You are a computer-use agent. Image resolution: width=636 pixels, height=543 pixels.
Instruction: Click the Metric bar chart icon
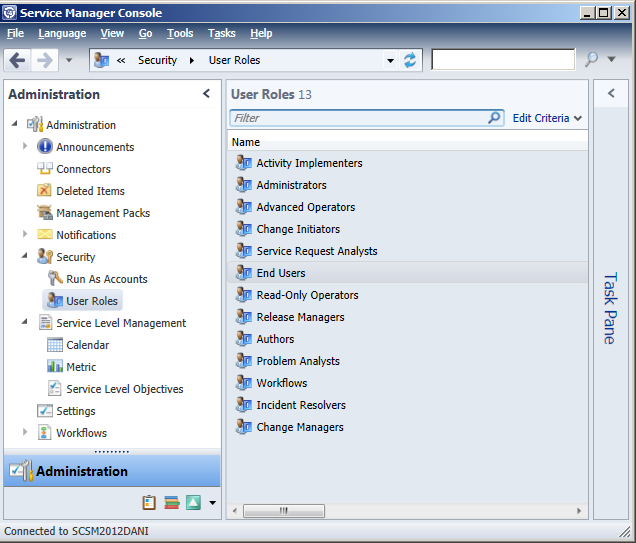[55, 367]
